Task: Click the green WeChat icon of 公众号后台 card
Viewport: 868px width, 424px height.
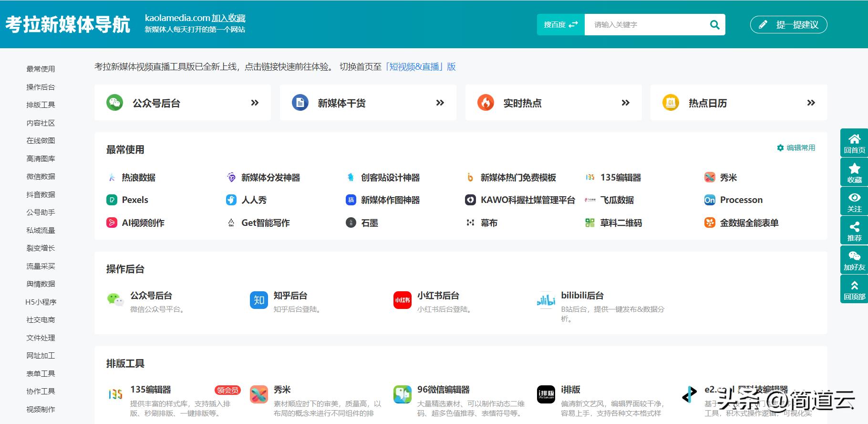Action: [x=114, y=103]
